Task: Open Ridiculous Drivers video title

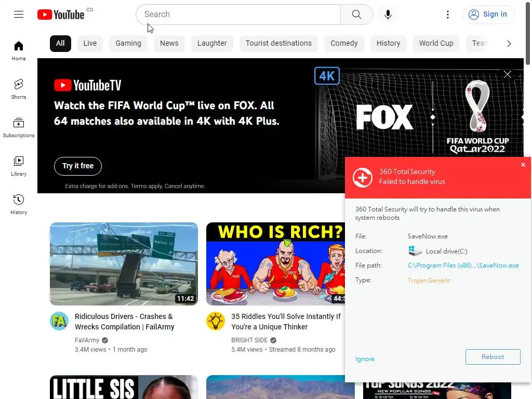Action: coord(125,322)
